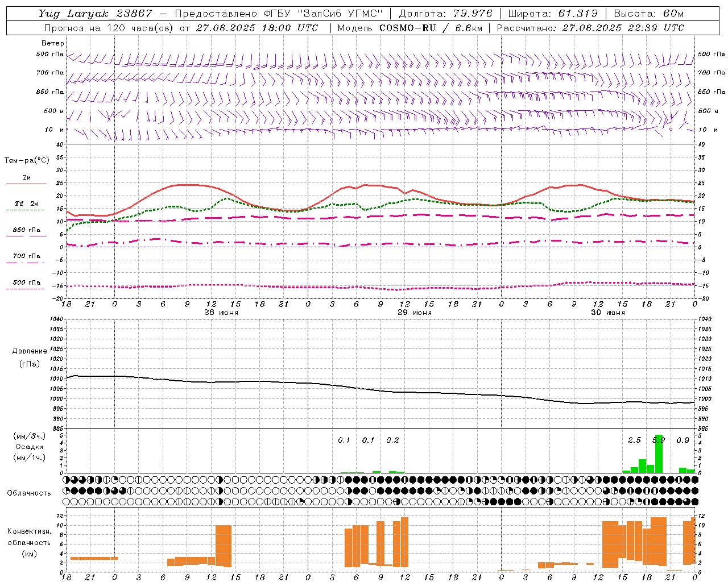Click the 28 июня date label
The height and width of the screenshot is (582, 728).
(x=221, y=313)
